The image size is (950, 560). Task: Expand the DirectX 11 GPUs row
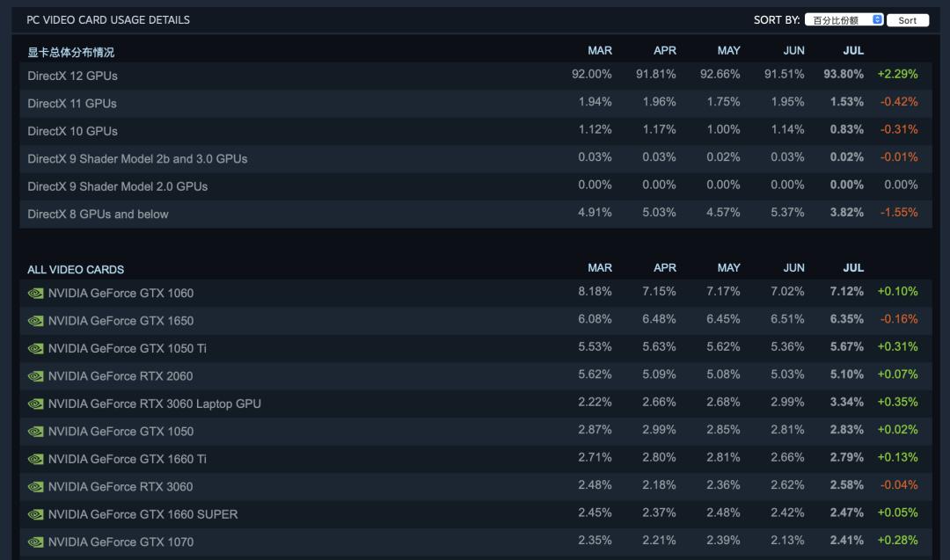click(72, 104)
